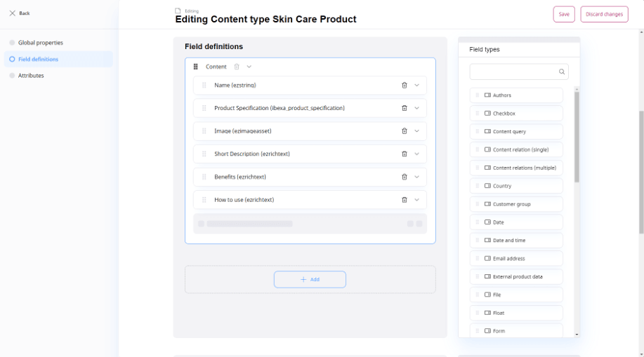
Task: Open Field definitions section
Action: click(58, 59)
